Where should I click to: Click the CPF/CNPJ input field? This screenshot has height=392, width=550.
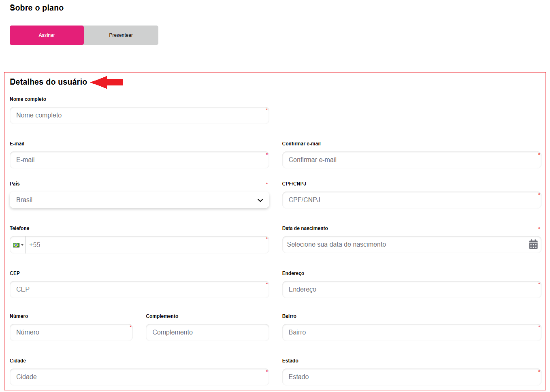[411, 200]
